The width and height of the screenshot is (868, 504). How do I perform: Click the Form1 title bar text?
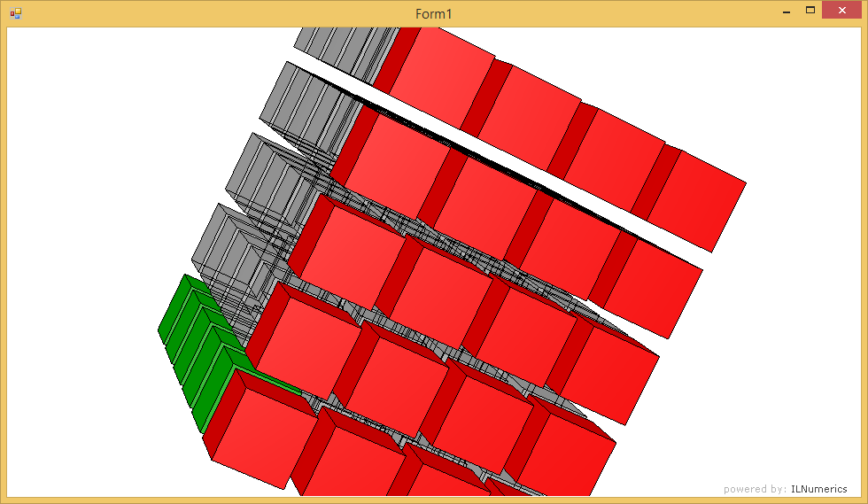(434, 13)
